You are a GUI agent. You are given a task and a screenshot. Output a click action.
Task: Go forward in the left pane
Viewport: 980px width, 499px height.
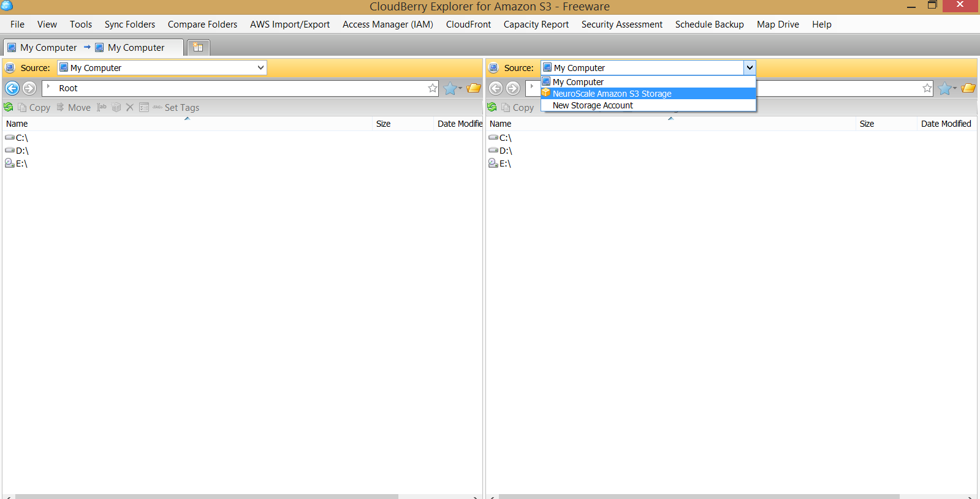tap(29, 88)
